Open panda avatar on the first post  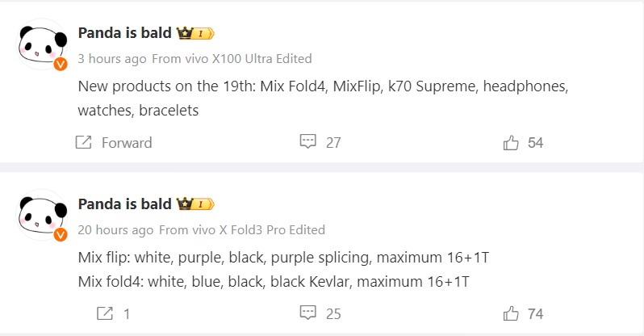(40, 44)
